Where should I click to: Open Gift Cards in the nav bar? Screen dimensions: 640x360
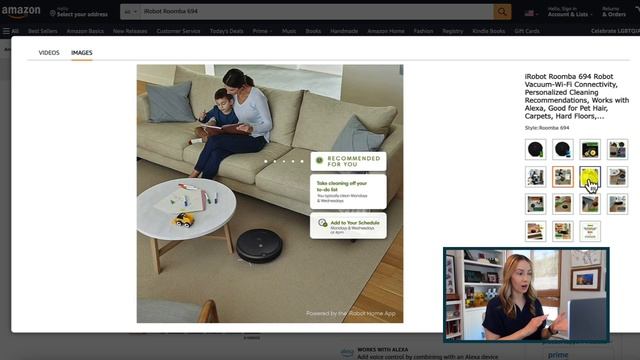[527, 31]
